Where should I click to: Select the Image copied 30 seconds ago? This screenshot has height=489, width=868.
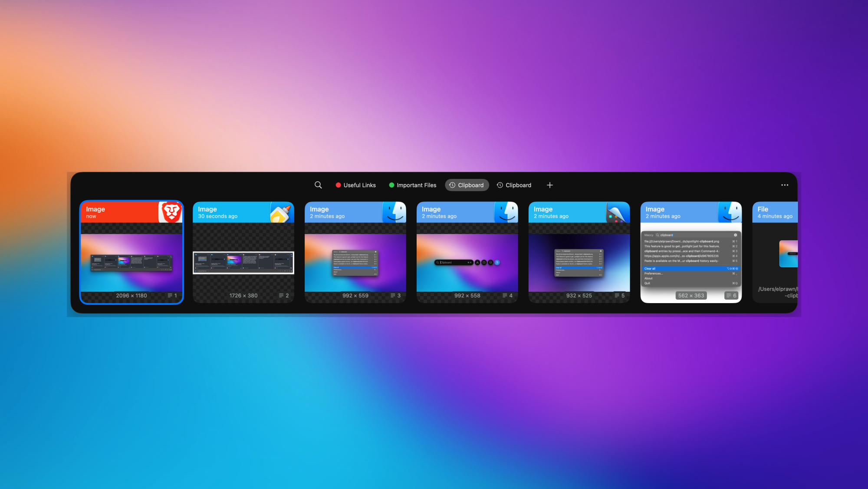coord(243,252)
